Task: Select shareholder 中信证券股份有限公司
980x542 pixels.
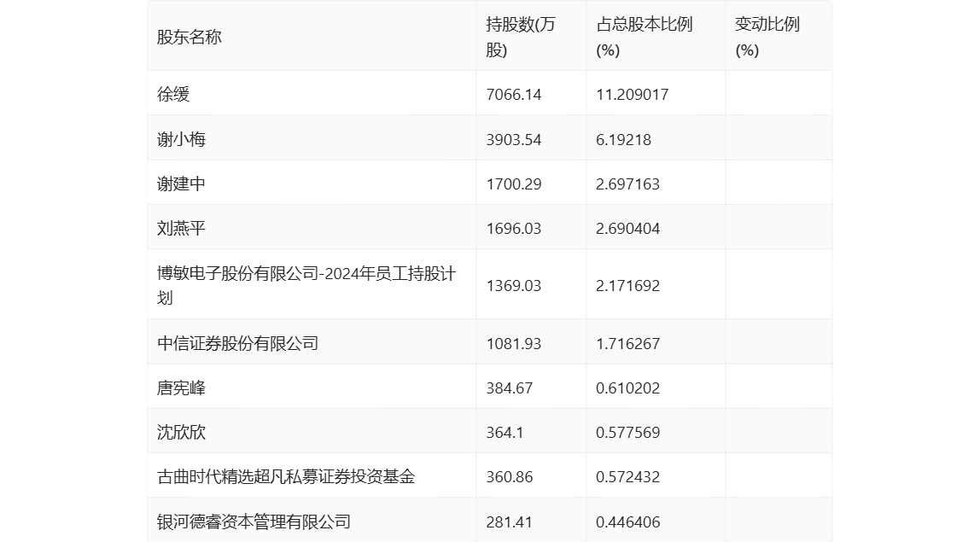Action: click(x=237, y=343)
